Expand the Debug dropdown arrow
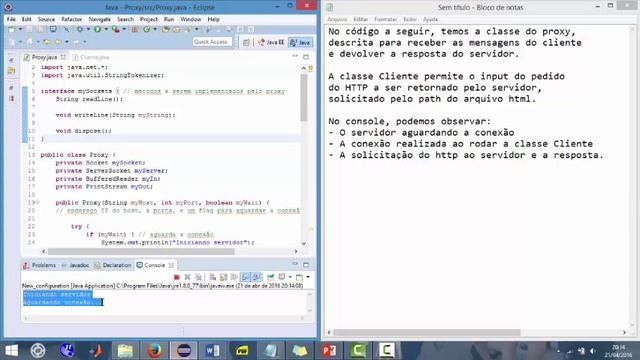 click(88, 29)
